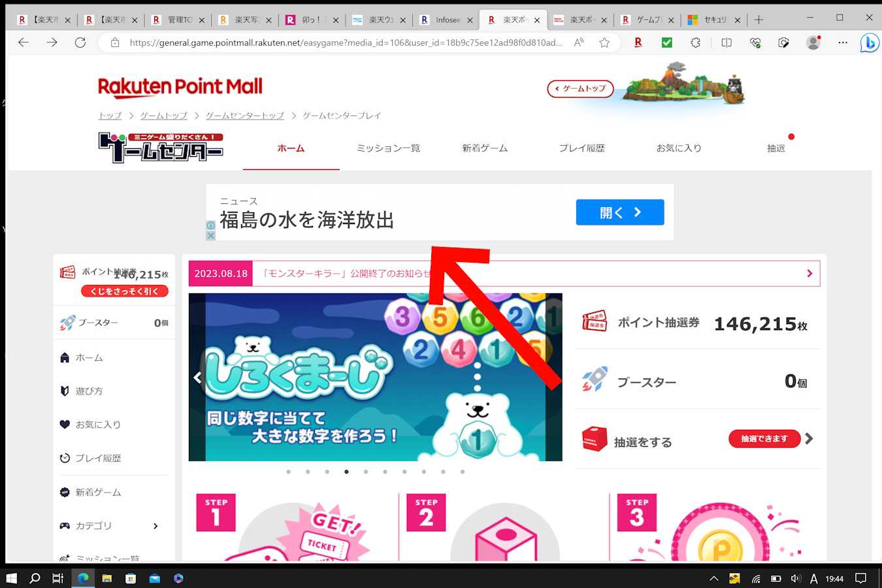Open ad info icon on news banner

coord(210,225)
